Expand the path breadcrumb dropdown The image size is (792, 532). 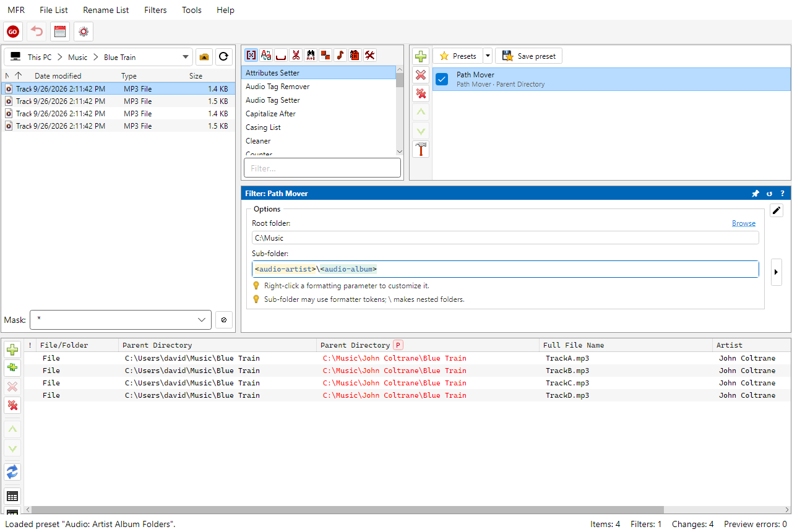186,58
